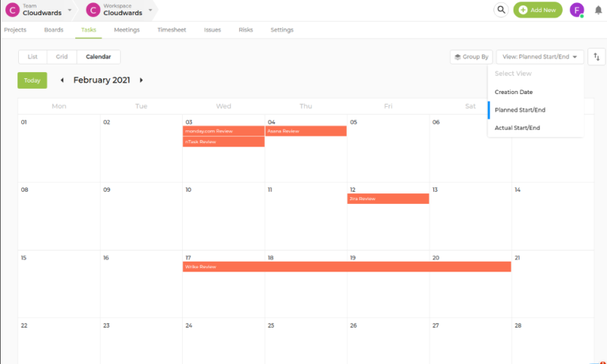Screen dimensions: 607x364
Task: Click the Cloudwards team logo icon
Action: click(x=12, y=10)
